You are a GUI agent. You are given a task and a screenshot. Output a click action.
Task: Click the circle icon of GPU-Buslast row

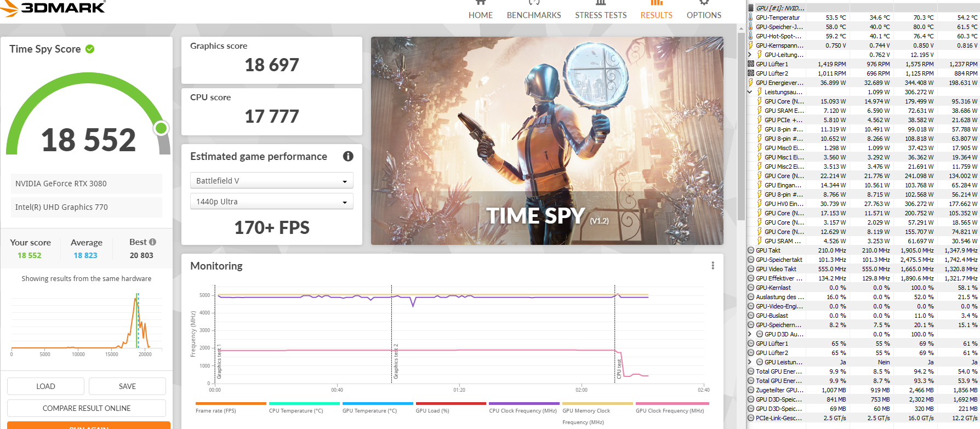[x=751, y=316]
